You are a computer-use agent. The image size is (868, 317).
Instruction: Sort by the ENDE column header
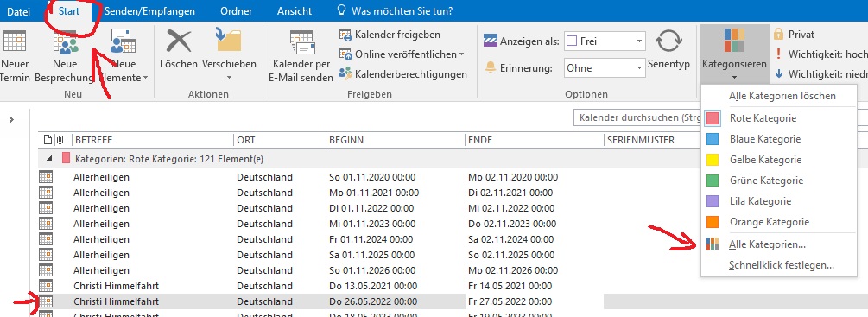coord(535,140)
